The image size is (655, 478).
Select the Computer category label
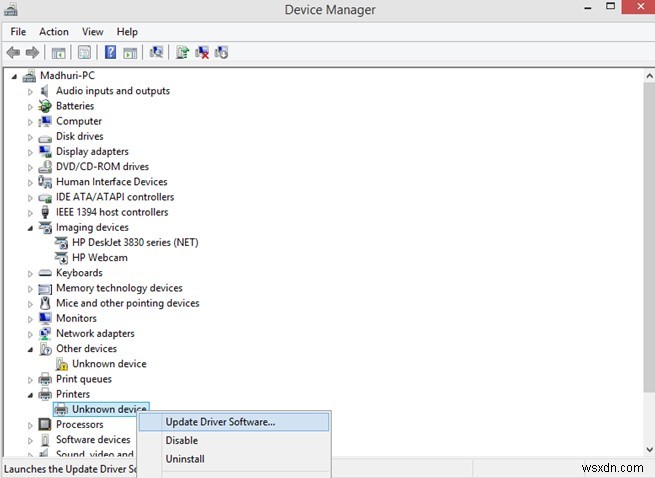(79, 121)
